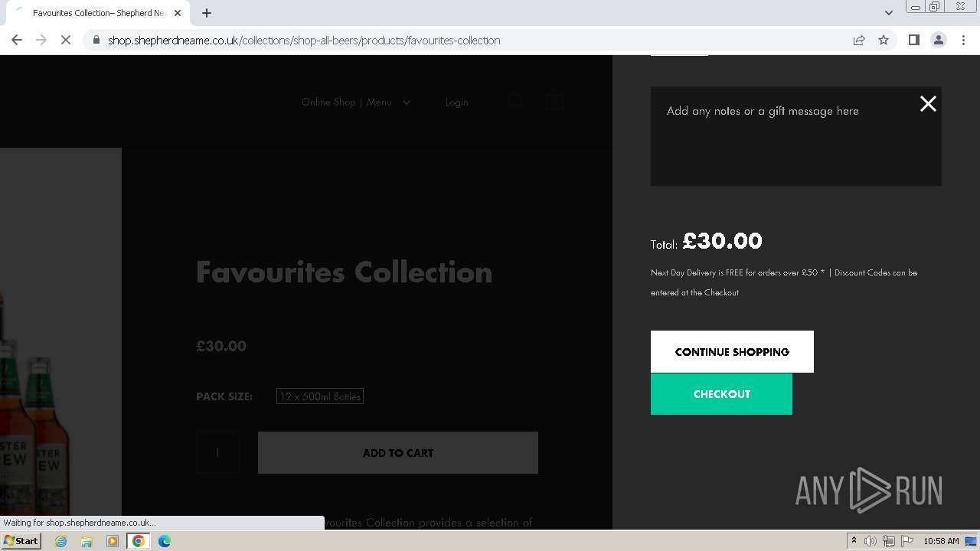The image size is (980, 551).
Task: Click the share page icon
Action: 859,41
